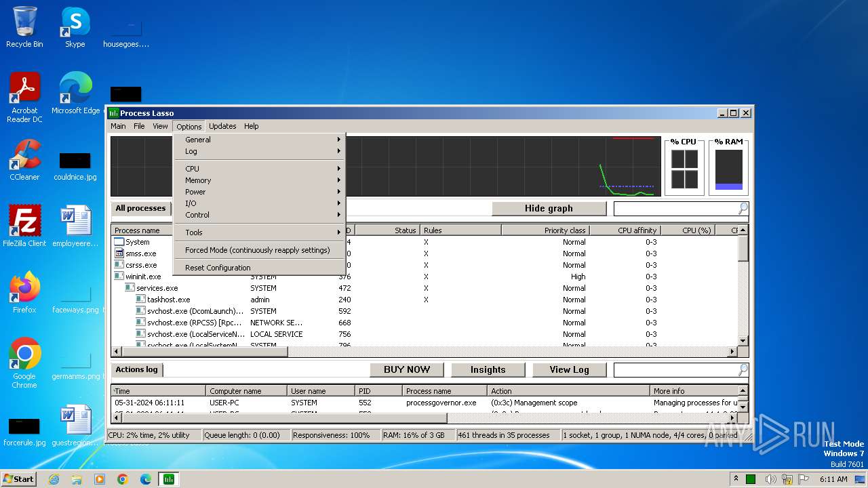Select the csrss.exe process row

point(425,265)
